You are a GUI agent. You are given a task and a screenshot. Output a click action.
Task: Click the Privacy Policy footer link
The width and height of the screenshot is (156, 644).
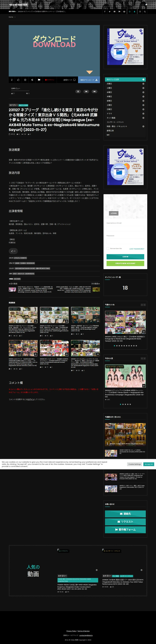(72, 631)
